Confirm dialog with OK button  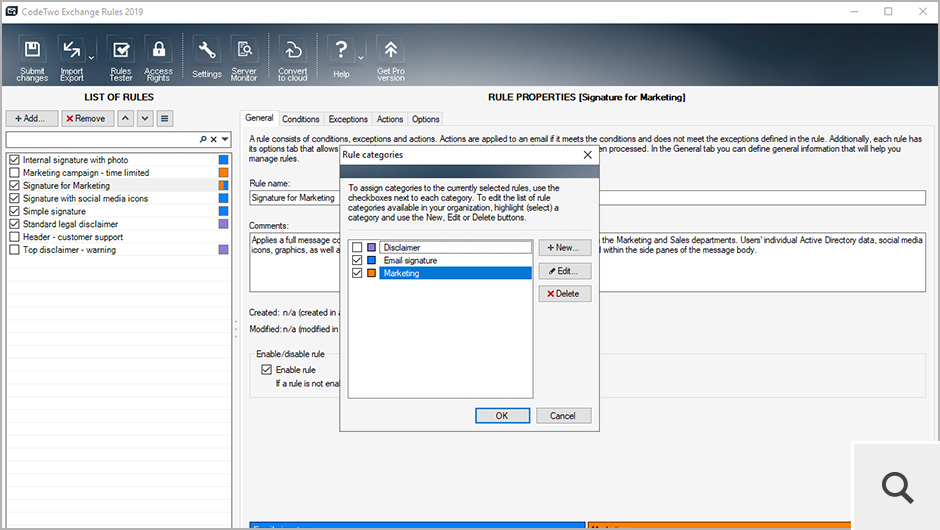point(502,415)
